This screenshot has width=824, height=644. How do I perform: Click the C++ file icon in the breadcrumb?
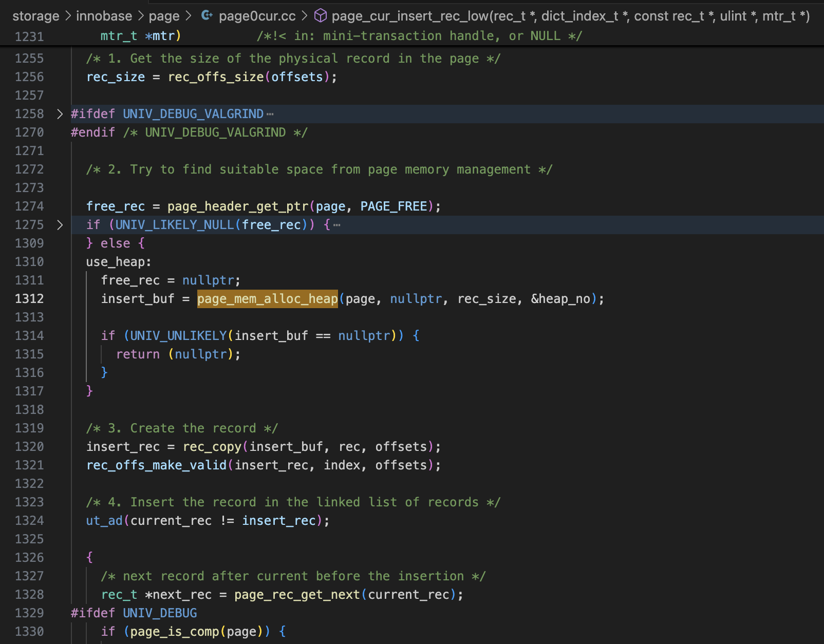click(x=207, y=16)
